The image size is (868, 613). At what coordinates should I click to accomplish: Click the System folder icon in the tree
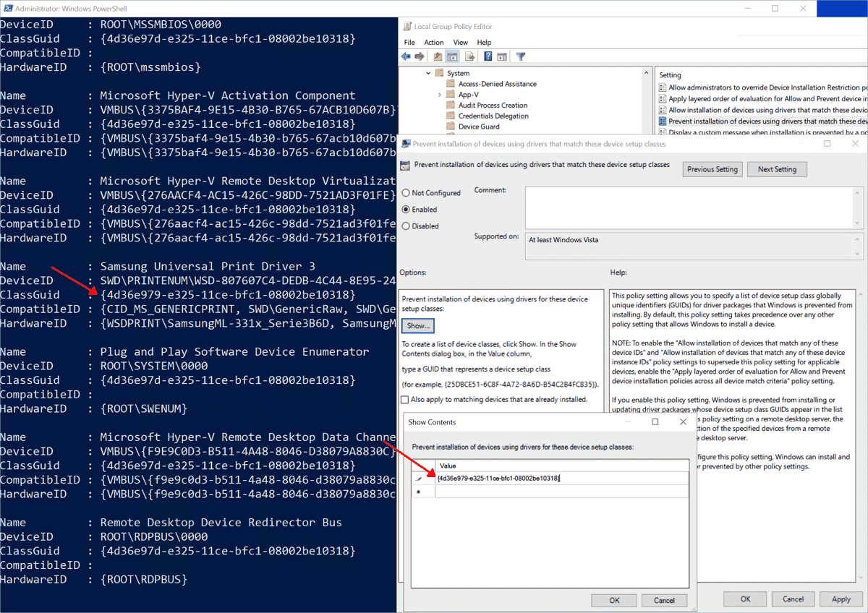[438, 73]
